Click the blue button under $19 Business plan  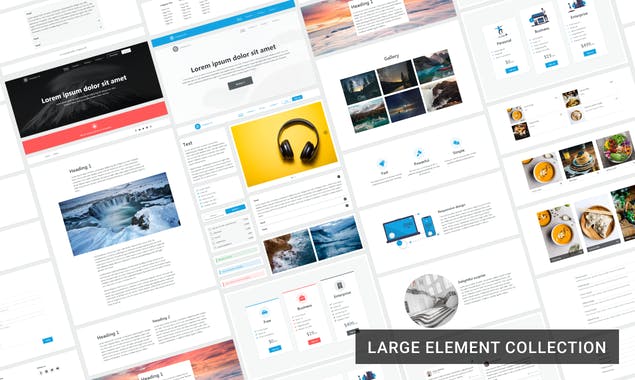[x=551, y=64]
